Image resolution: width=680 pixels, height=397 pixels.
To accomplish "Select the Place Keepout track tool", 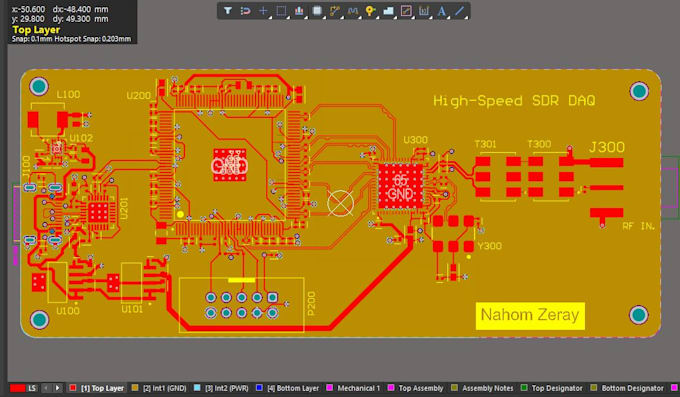I will click(x=406, y=11).
